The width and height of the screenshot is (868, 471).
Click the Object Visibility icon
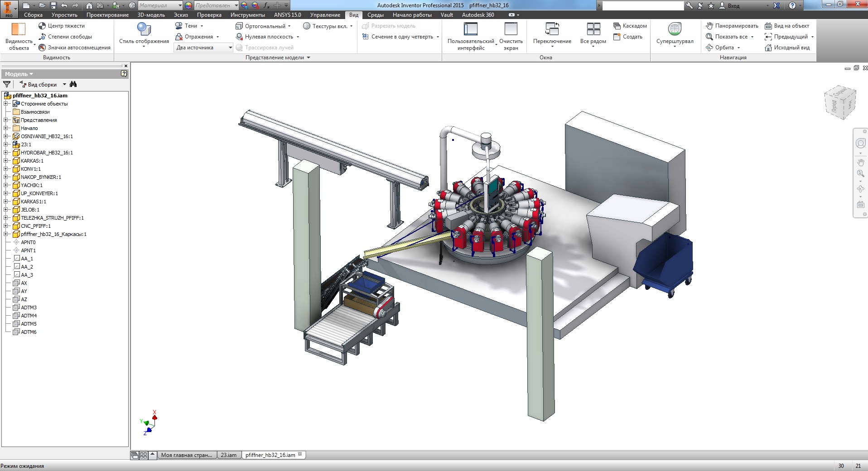[19, 29]
